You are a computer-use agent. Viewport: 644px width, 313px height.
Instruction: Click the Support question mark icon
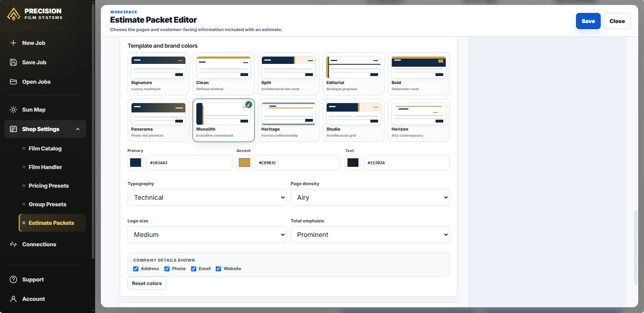(13, 279)
